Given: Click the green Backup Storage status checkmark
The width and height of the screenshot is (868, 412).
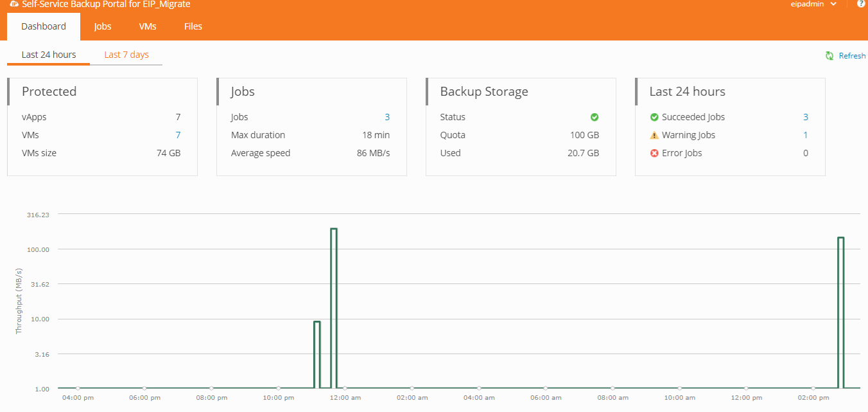Looking at the screenshot, I should [x=595, y=117].
